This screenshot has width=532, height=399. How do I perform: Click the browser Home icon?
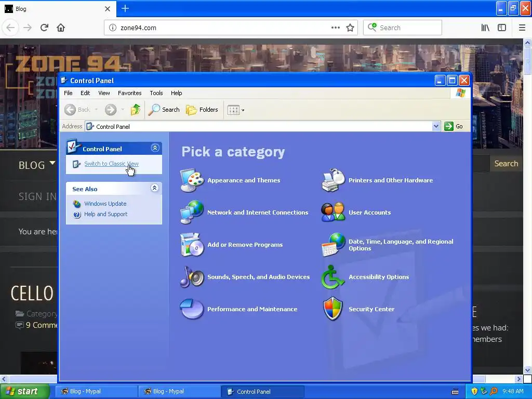(x=61, y=28)
